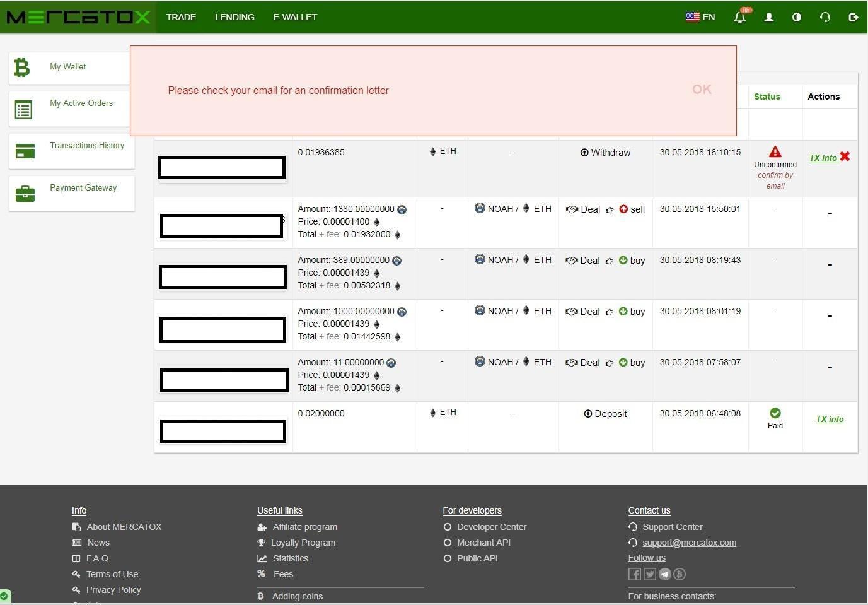Open the Twitter follow icon

click(650, 574)
